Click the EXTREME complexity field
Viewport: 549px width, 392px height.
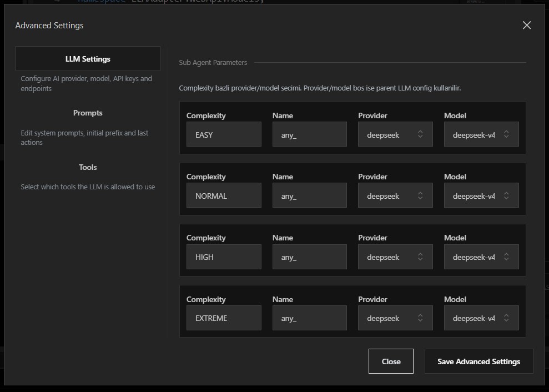pyautogui.click(x=224, y=318)
